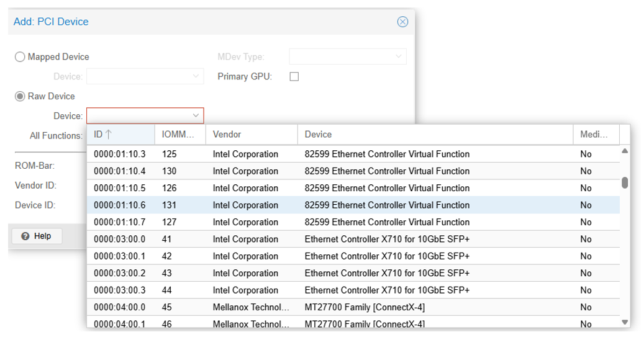Viewport: 644px width, 337px height.
Task: Click IOMMU group value 42
Action: tap(167, 256)
